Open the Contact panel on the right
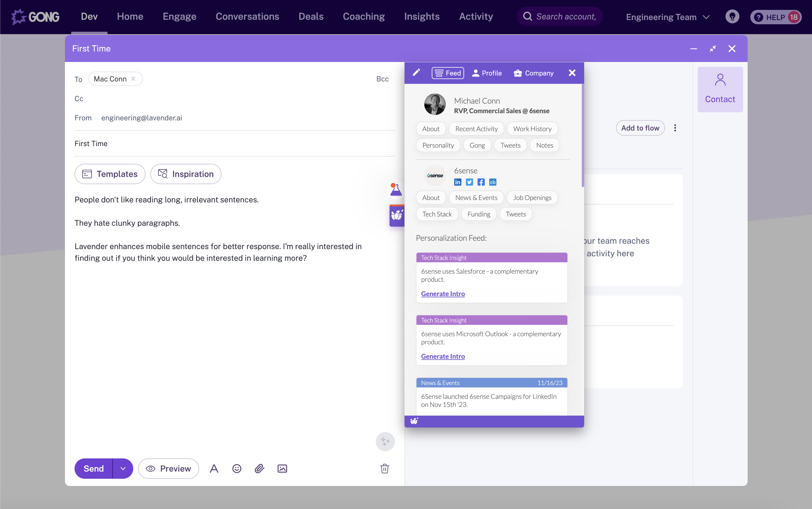The height and width of the screenshot is (509, 812). pyautogui.click(x=720, y=89)
